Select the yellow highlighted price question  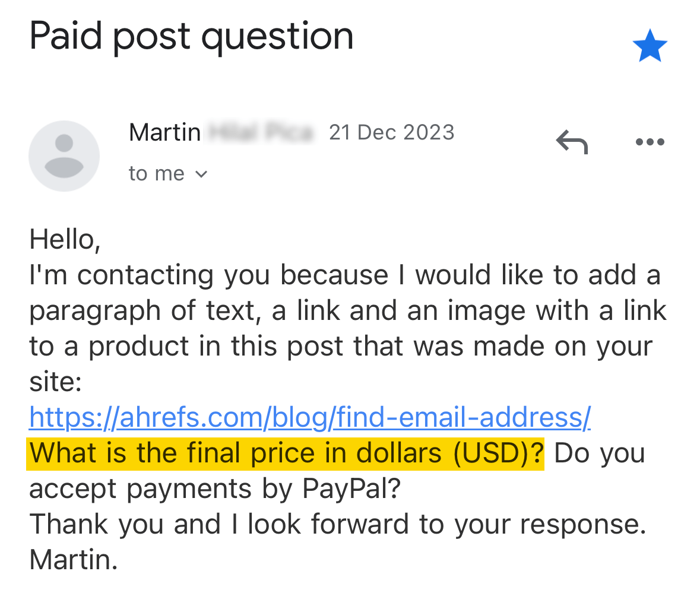(x=286, y=452)
